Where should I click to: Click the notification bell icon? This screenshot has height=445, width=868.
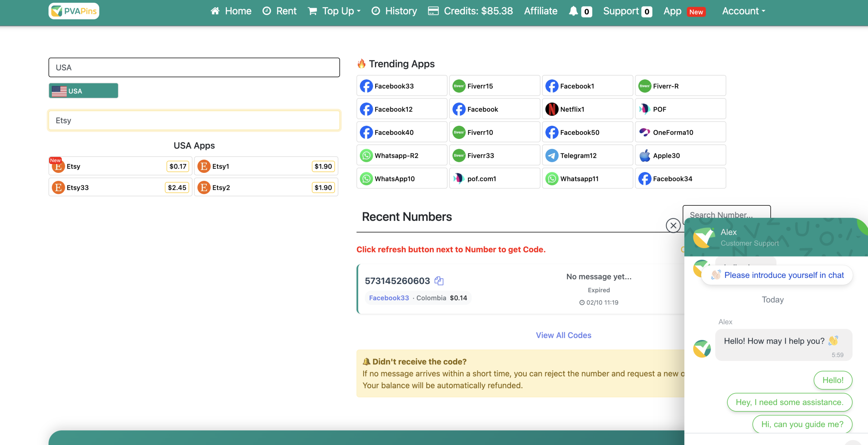pos(573,11)
